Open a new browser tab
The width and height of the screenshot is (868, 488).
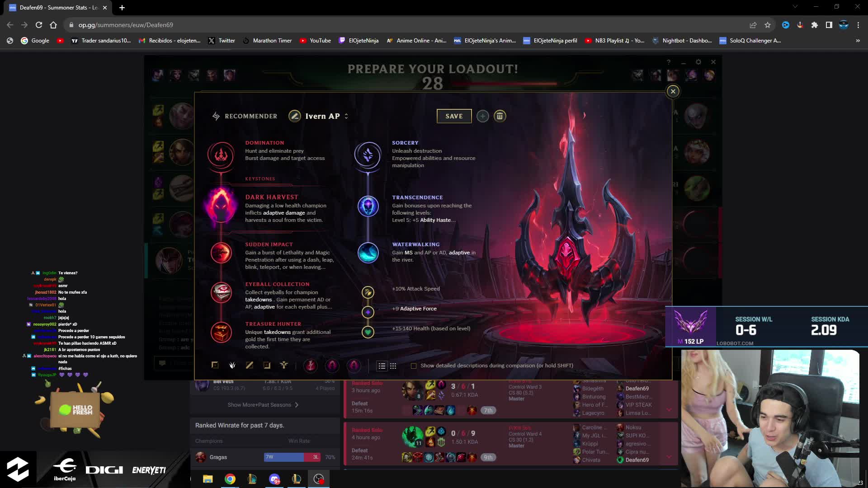coord(122,8)
